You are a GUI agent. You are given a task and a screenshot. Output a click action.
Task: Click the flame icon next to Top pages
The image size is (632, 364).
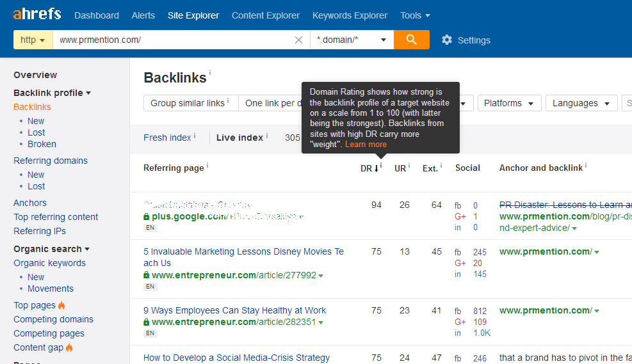point(61,305)
